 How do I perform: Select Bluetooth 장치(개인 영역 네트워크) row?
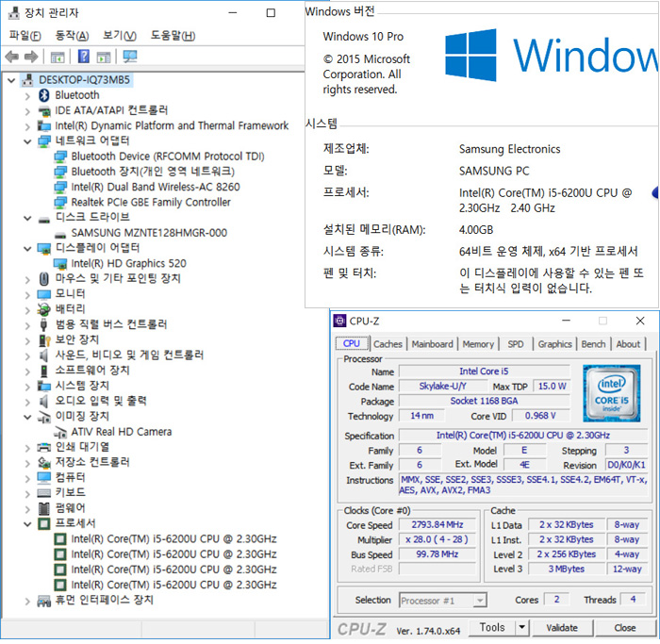(x=153, y=172)
